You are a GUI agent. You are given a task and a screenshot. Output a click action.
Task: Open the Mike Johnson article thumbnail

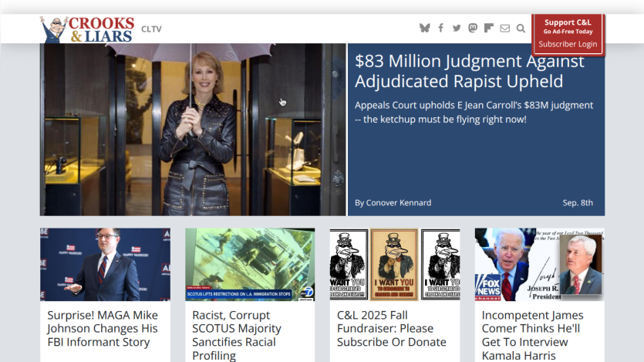click(x=105, y=265)
